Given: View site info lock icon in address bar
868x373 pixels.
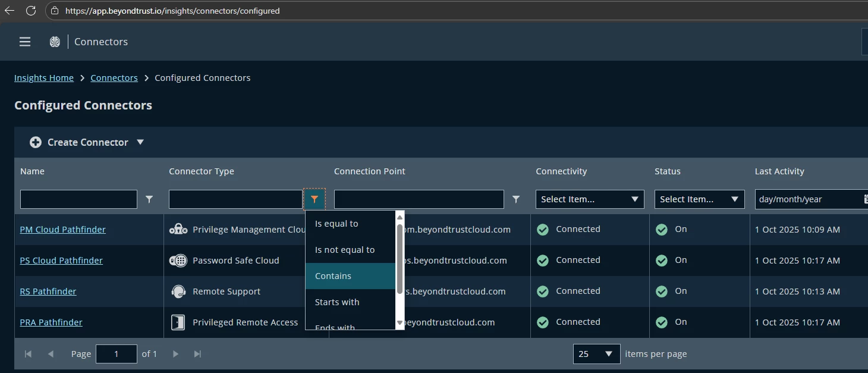Looking at the screenshot, I should click(x=55, y=11).
